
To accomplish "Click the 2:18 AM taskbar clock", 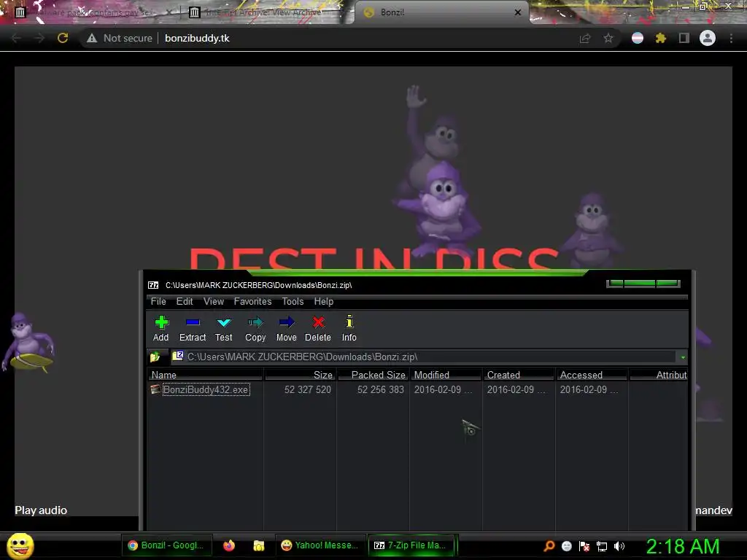I will tap(682, 546).
